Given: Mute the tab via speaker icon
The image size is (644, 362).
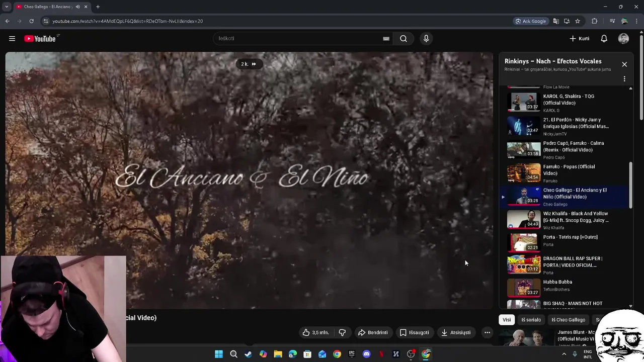Looking at the screenshot, I should (77, 7).
